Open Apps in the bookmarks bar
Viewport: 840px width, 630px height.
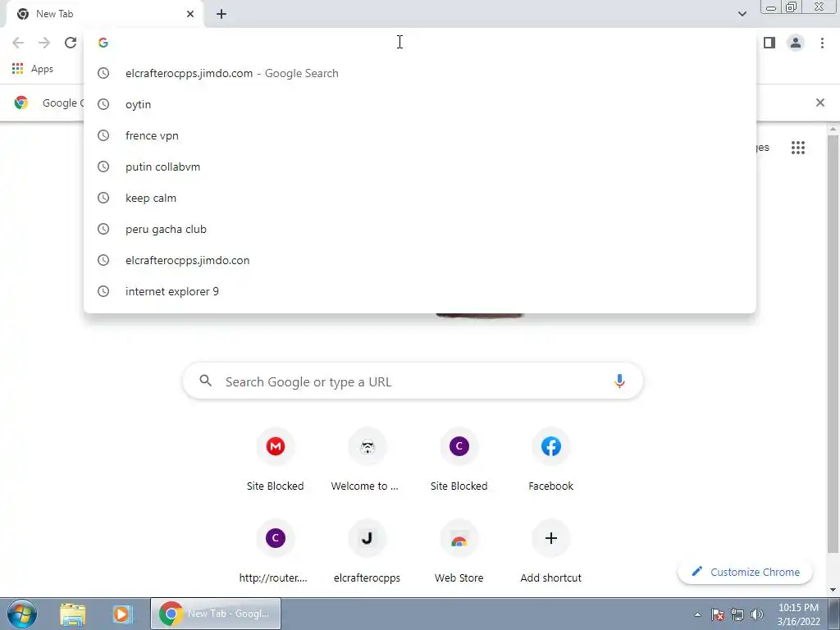(33, 69)
